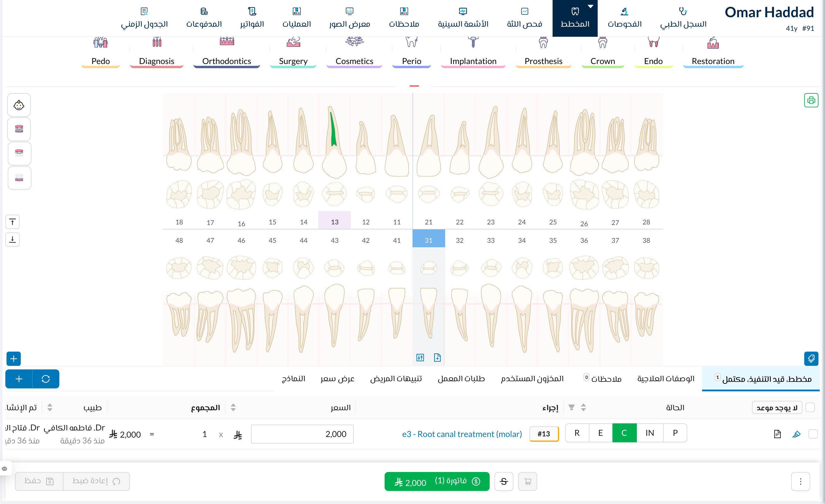
Task: Open the Crown treatment category
Action: tap(603, 52)
